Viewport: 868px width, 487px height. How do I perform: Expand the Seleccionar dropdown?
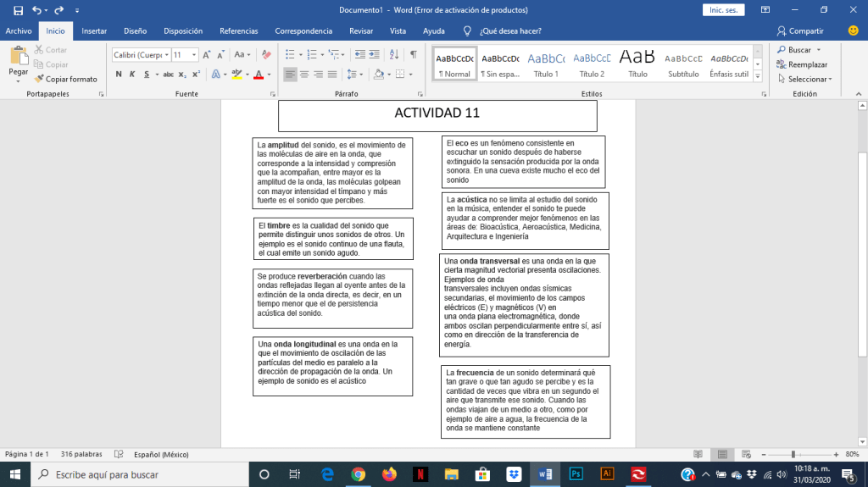(x=810, y=79)
